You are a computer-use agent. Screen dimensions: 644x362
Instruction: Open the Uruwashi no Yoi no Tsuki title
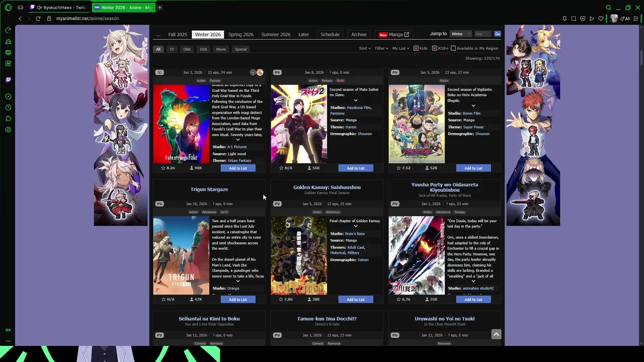coord(445,319)
